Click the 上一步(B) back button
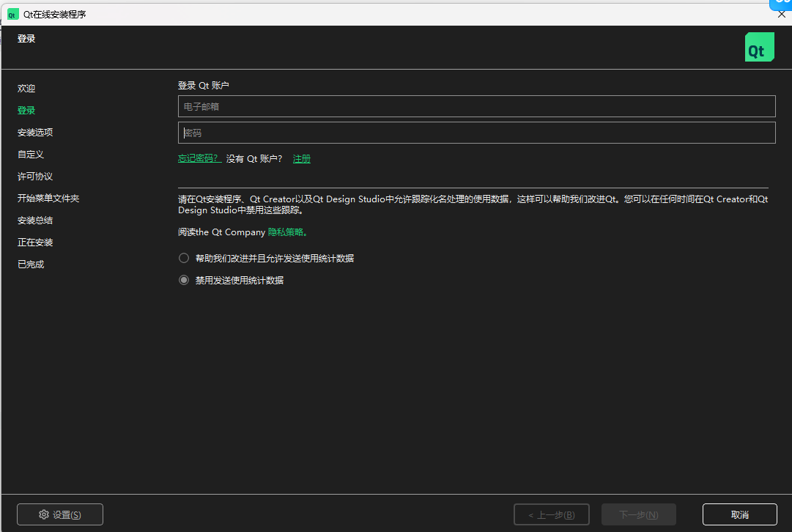Image resolution: width=792 pixels, height=532 pixels. click(552, 514)
